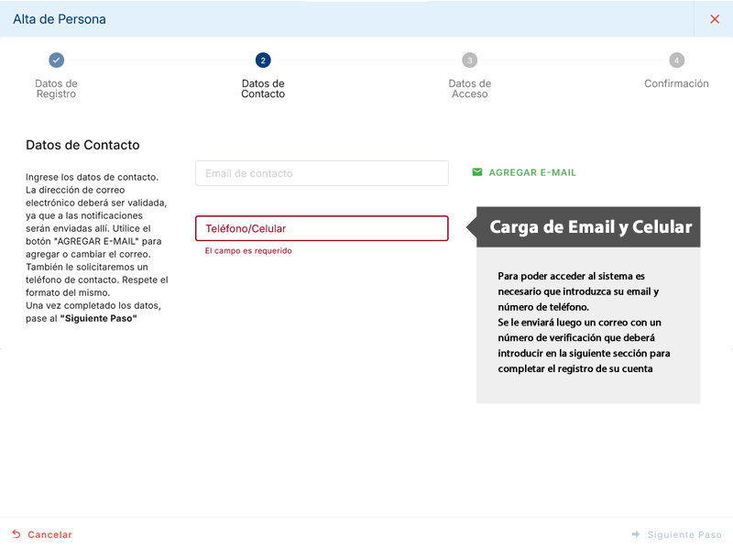This screenshot has height=560, width=733.
Task: Click the completed step 1 checkmark circle
Action: [57, 60]
